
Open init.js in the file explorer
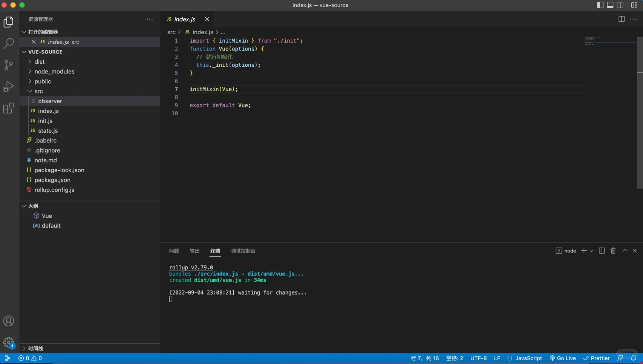[x=45, y=121]
